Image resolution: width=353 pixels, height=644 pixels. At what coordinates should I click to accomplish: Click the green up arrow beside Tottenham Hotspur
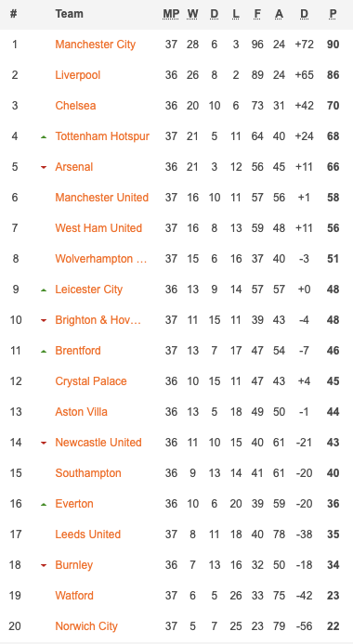(x=44, y=136)
